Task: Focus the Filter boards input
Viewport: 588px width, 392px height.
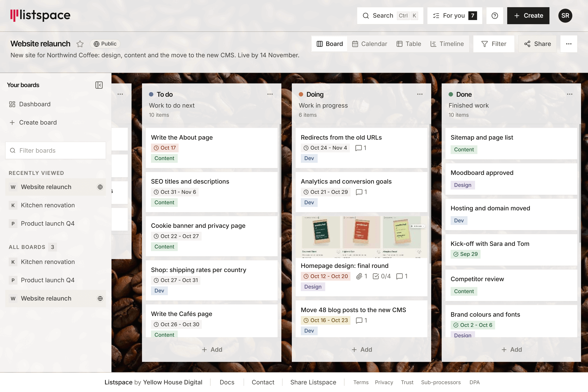Action: pyautogui.click(x=56, y=150)
